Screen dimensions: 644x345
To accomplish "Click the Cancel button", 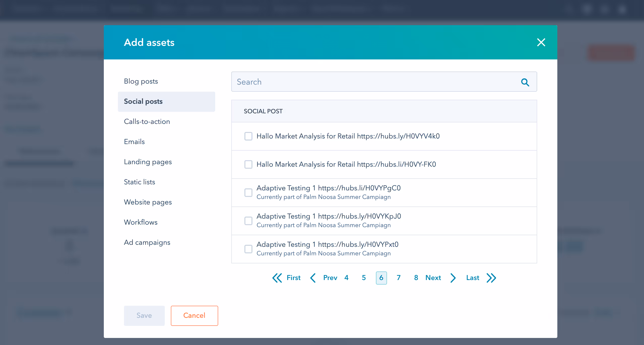I will tap(194, 316).
